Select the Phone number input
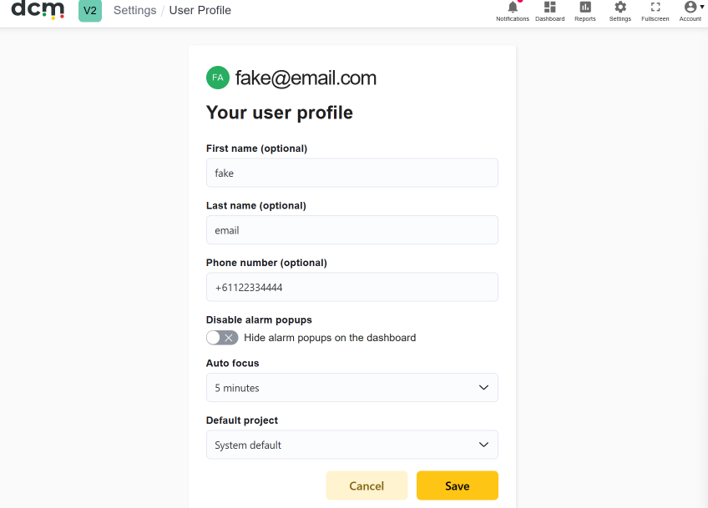This screenshot has width=708, height=508. 352,287
